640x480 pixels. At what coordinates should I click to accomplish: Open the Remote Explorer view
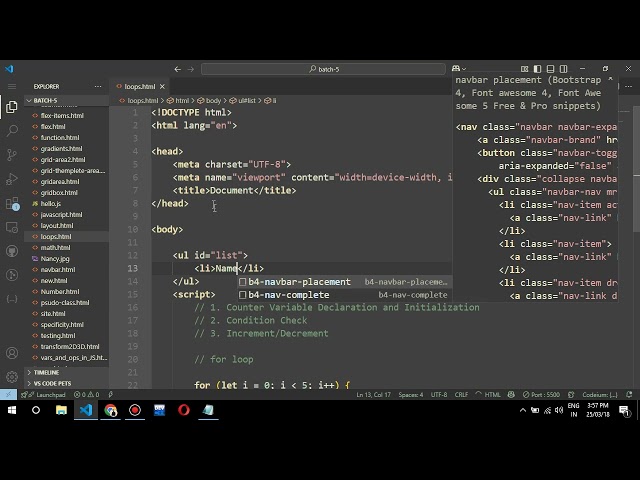(x=12, y=227)
